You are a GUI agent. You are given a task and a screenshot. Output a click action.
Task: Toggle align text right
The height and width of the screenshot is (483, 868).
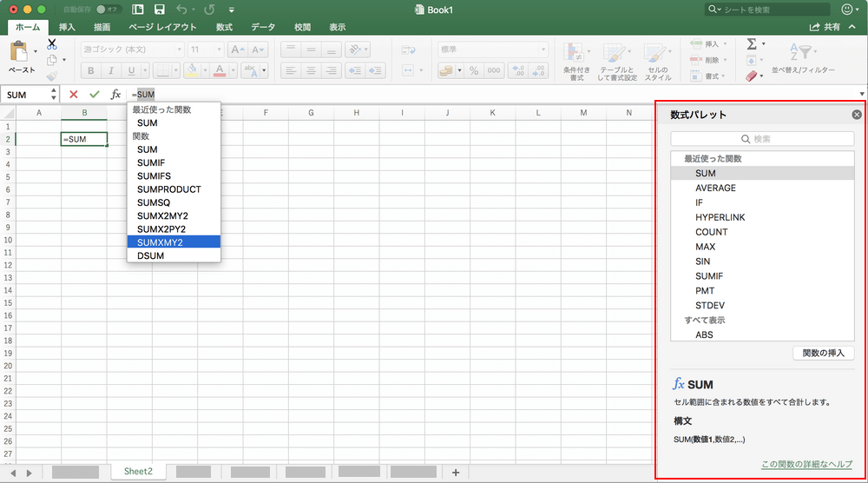331,70
